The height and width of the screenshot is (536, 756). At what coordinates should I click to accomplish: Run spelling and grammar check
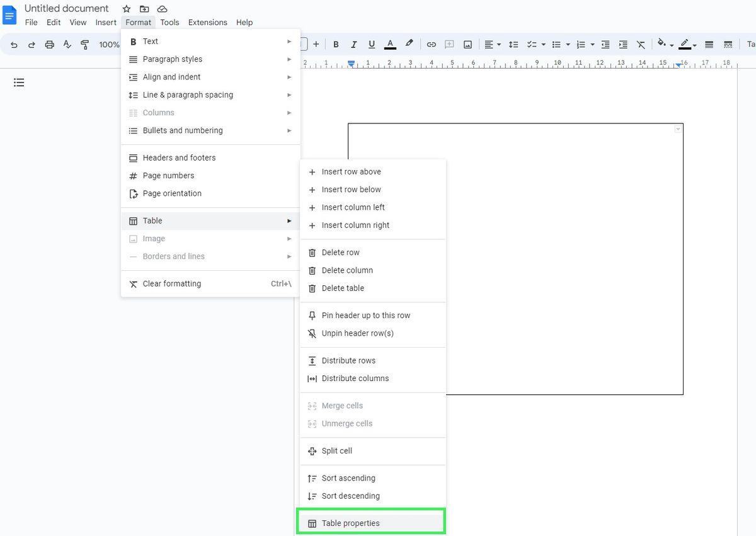coord(67,44)
